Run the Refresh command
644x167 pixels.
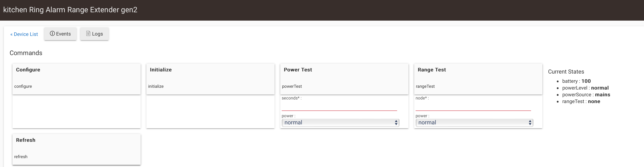[x=77, y=149]
